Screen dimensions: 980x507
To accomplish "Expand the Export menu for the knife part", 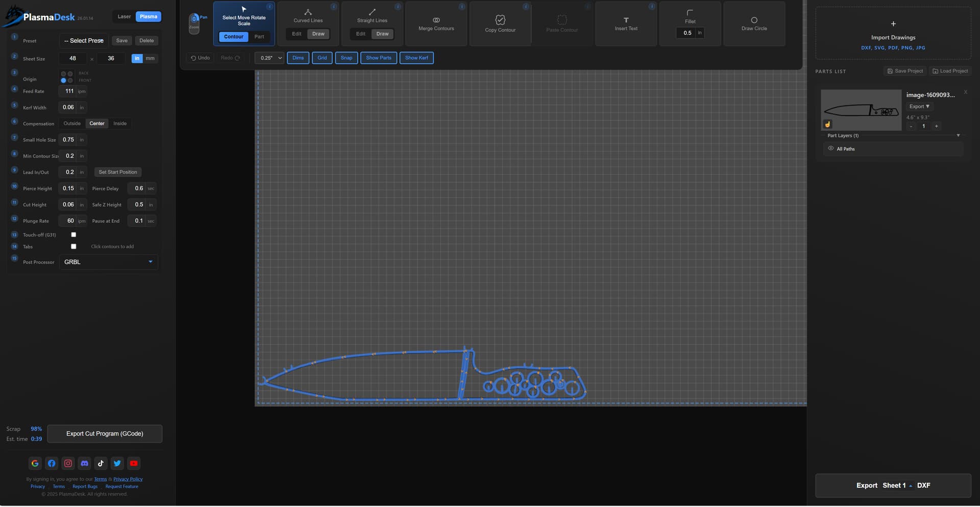I will coord(919,107).
